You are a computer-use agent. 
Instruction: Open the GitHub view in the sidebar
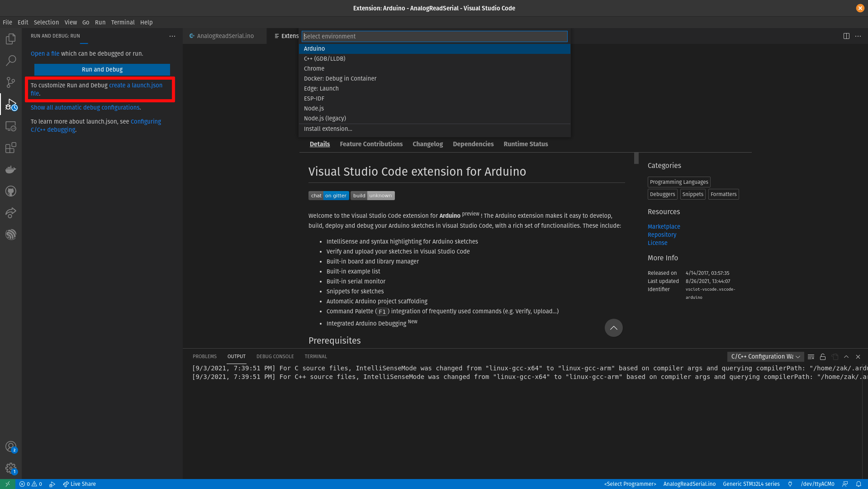11,191
